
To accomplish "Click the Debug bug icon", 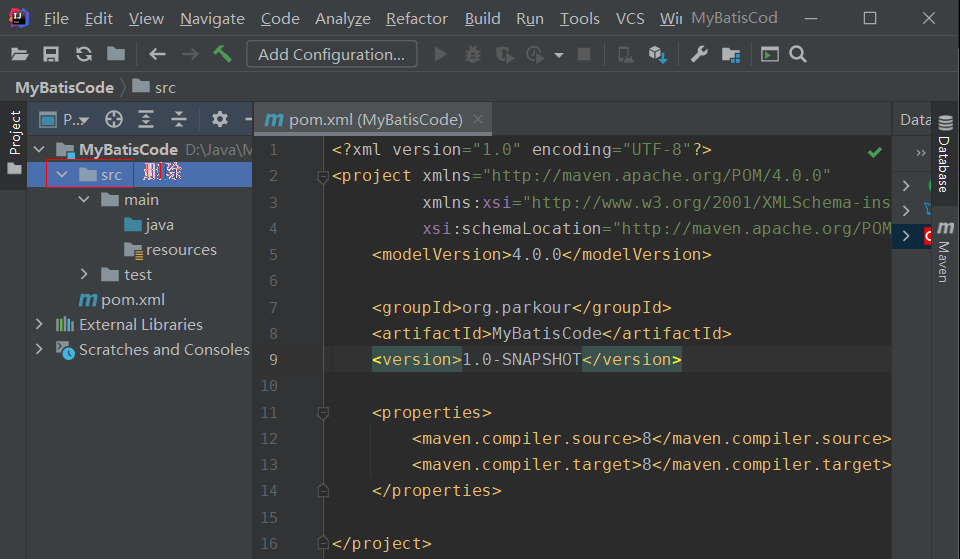I will 473,54.
